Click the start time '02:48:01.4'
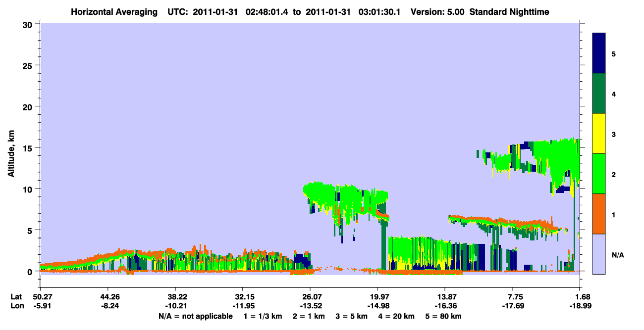This screenshot has height=330, width=644. [x=267, y=11]
